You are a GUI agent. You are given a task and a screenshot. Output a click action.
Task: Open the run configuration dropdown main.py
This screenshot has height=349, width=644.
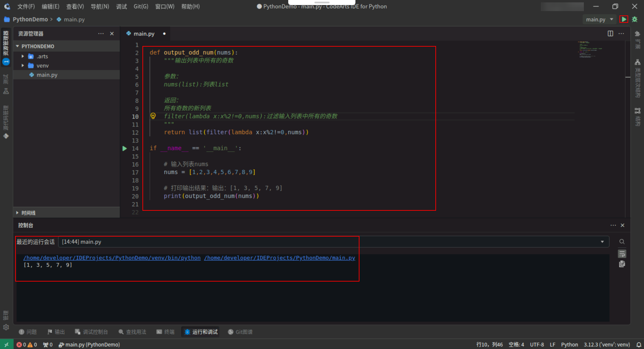coord(600,19)
